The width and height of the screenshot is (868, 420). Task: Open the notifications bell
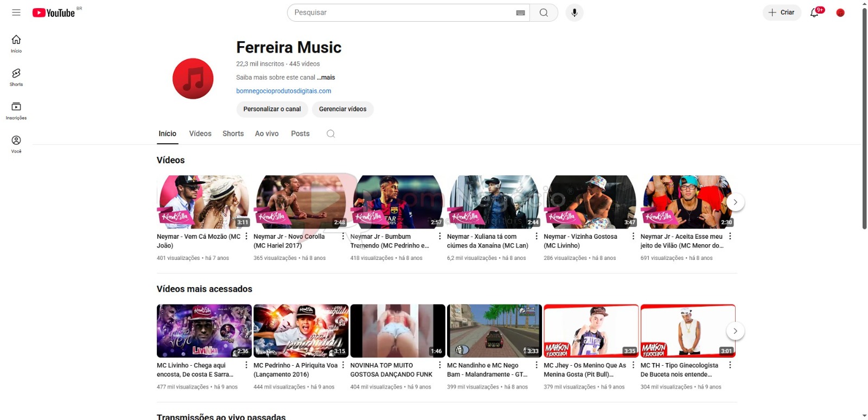[x=814, y=12]
